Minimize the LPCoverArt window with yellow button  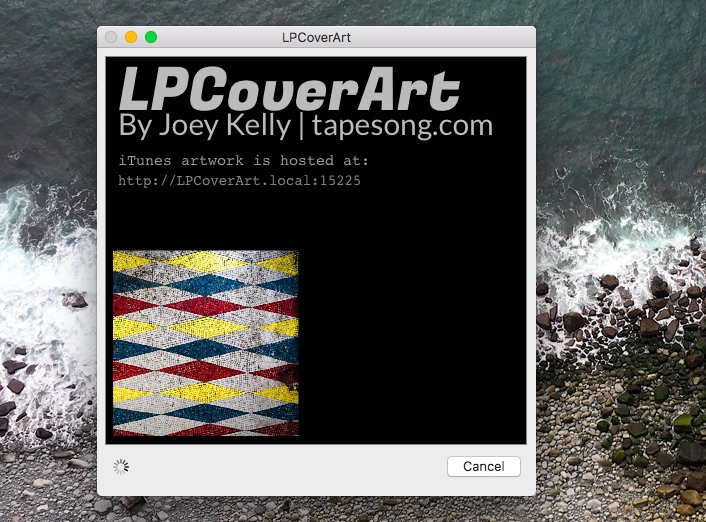[x=131, y=37]
